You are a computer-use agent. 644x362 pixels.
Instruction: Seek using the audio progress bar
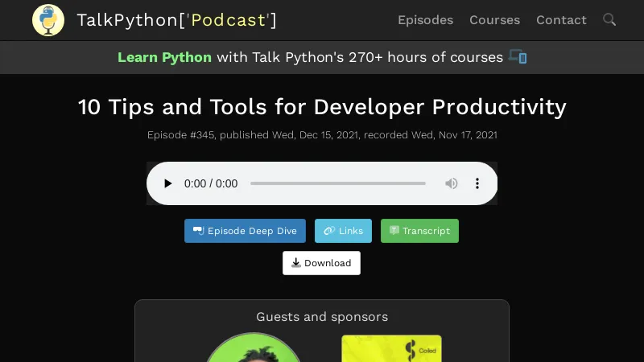[x=338, y=183]
